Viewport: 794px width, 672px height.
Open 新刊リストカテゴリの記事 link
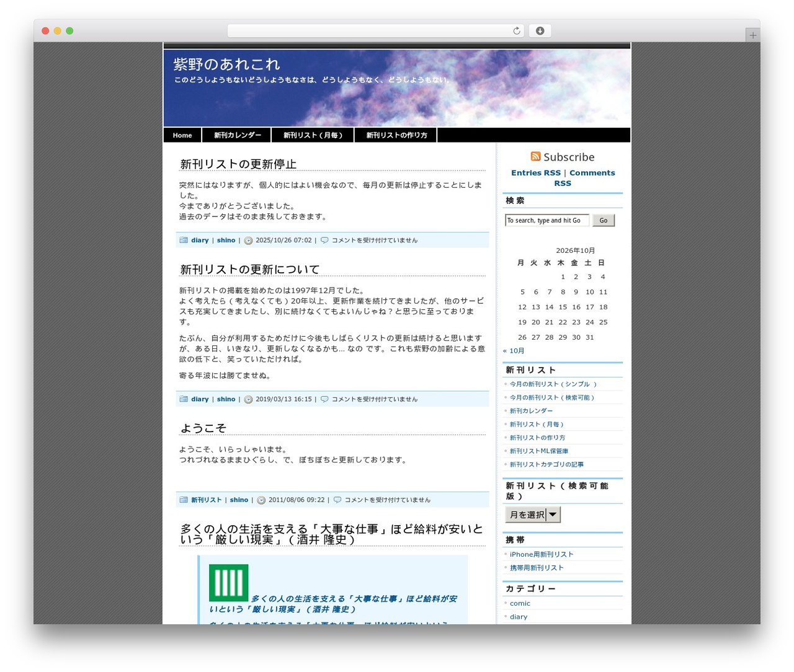point(546,465)
